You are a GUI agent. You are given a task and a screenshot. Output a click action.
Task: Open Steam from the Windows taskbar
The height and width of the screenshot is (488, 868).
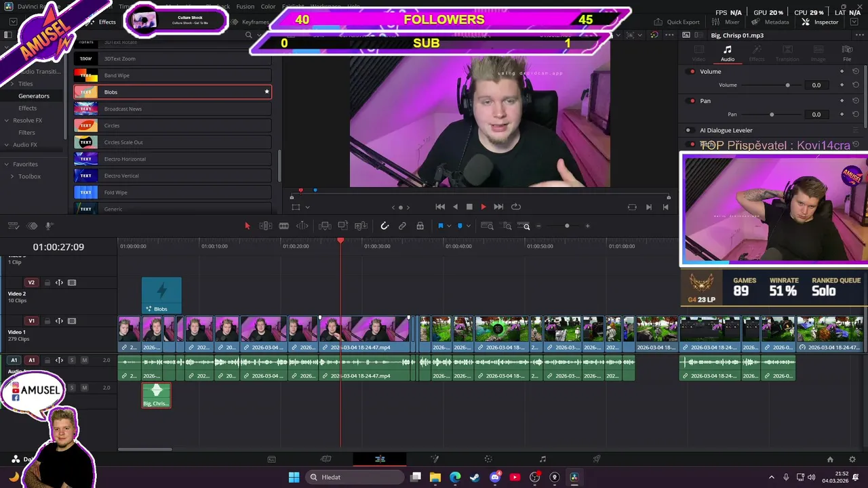[x=475, y=477]
